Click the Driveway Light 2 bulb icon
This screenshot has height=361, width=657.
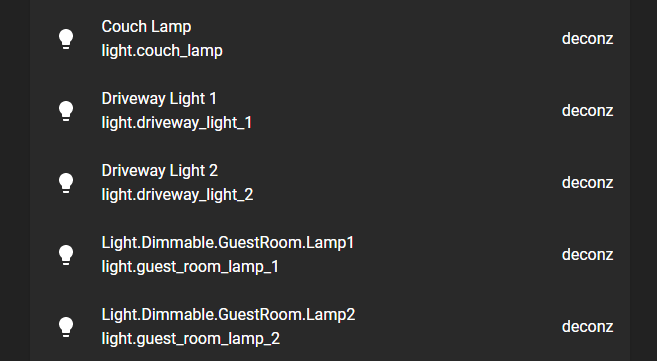pos(66,183)
